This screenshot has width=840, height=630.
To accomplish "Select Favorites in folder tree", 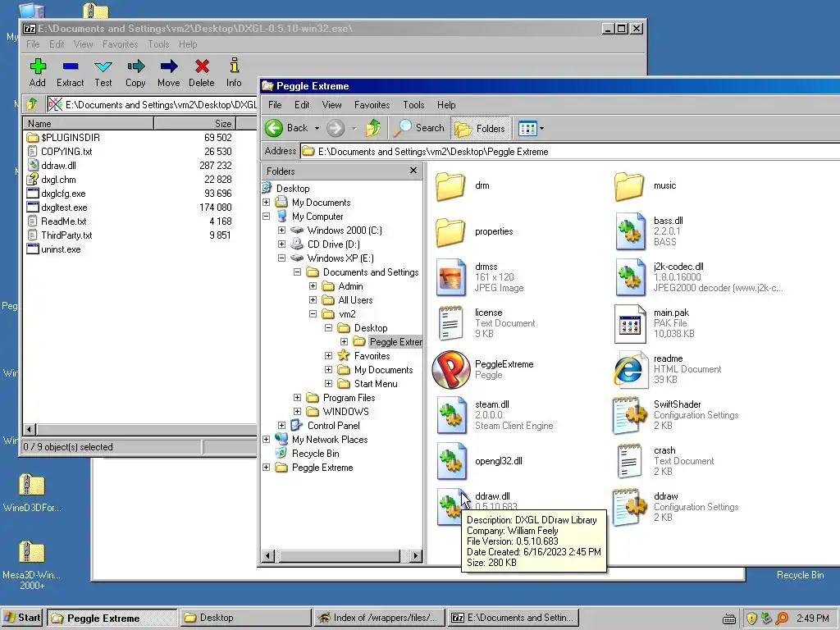I will 372,356.
